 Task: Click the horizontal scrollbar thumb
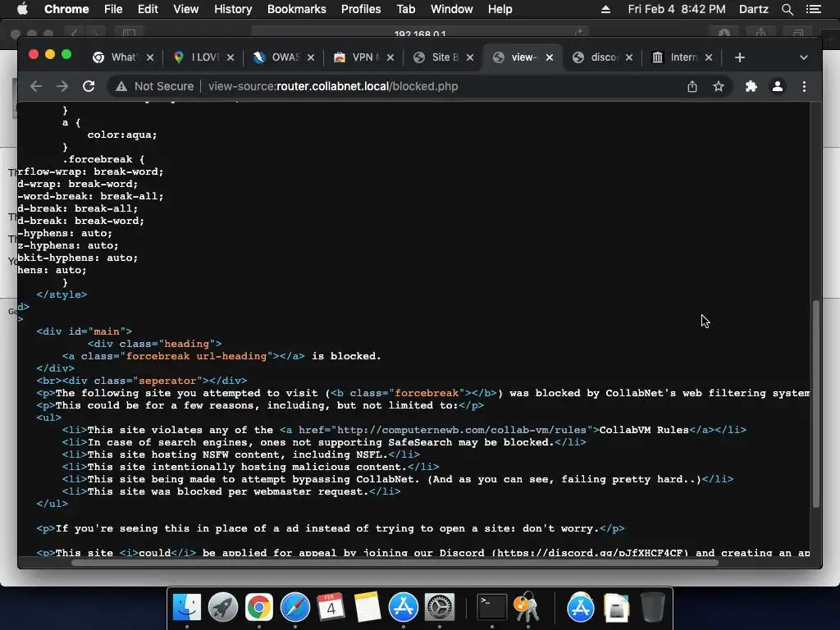(395, 563)
